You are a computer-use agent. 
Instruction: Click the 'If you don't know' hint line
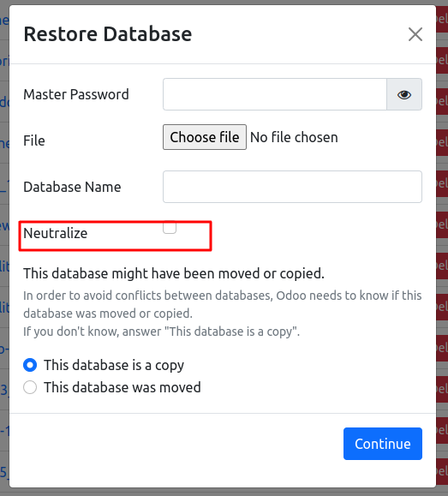tap(161, 332)
